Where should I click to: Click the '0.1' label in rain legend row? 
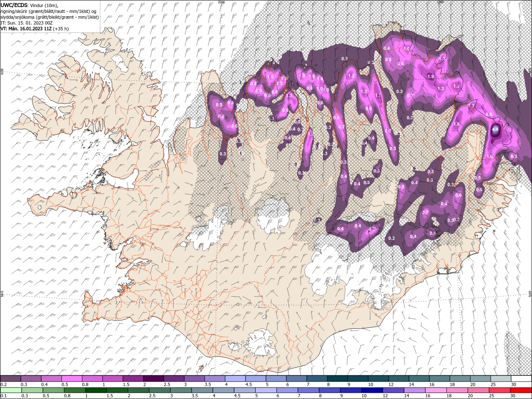[4, 396]
